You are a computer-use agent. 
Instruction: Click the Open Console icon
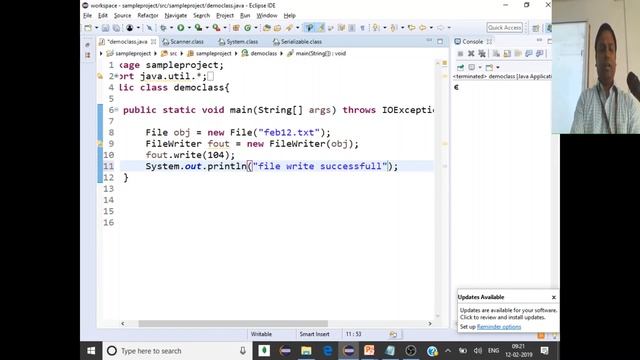[489, 67]
